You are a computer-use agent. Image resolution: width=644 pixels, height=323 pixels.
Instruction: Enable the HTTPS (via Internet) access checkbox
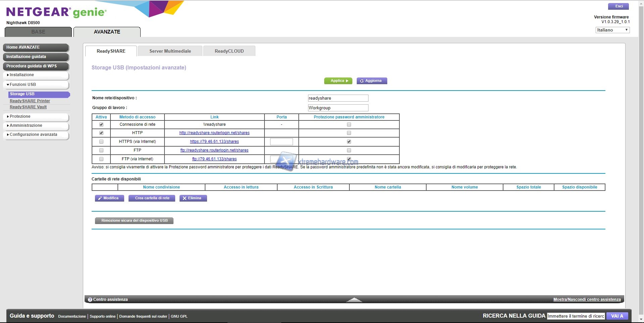pyautogui.click(x=101, y=142)
